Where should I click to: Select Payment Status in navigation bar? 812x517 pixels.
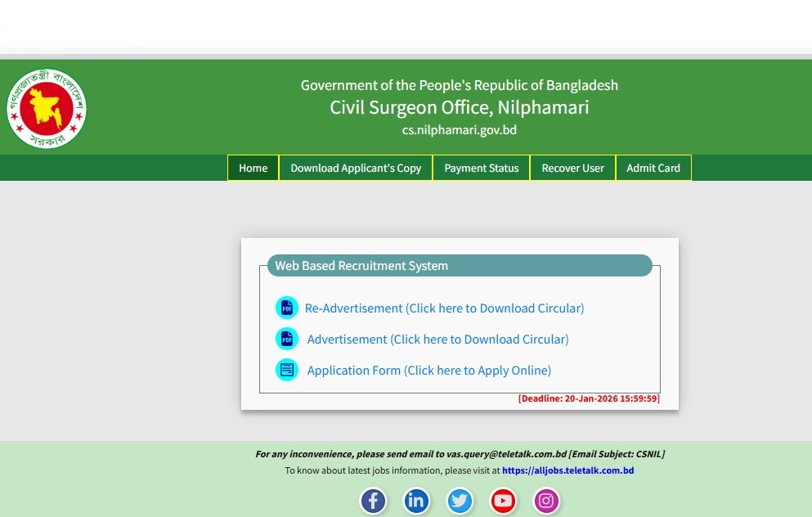pyautogui.click(x=481, y=168)
